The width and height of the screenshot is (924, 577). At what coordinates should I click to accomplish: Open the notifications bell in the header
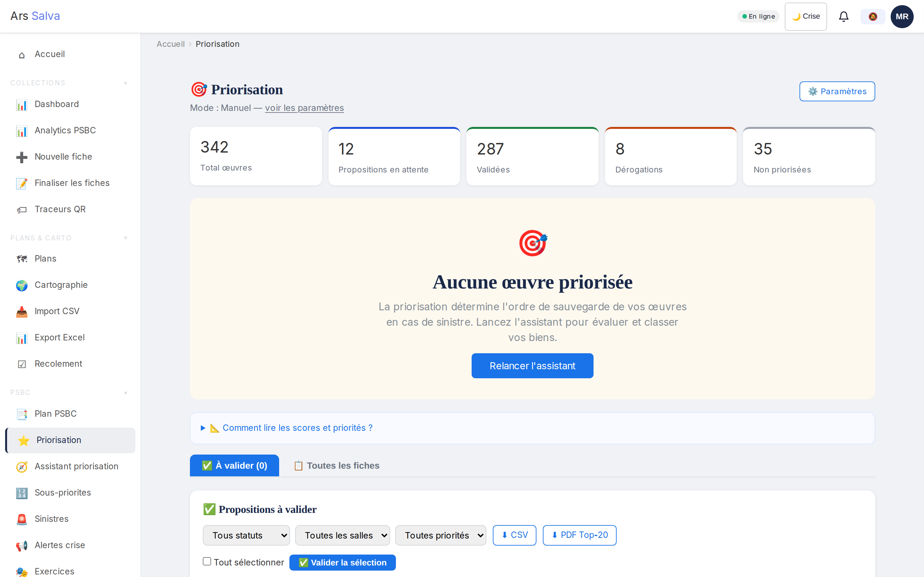[x=843, y=16]
